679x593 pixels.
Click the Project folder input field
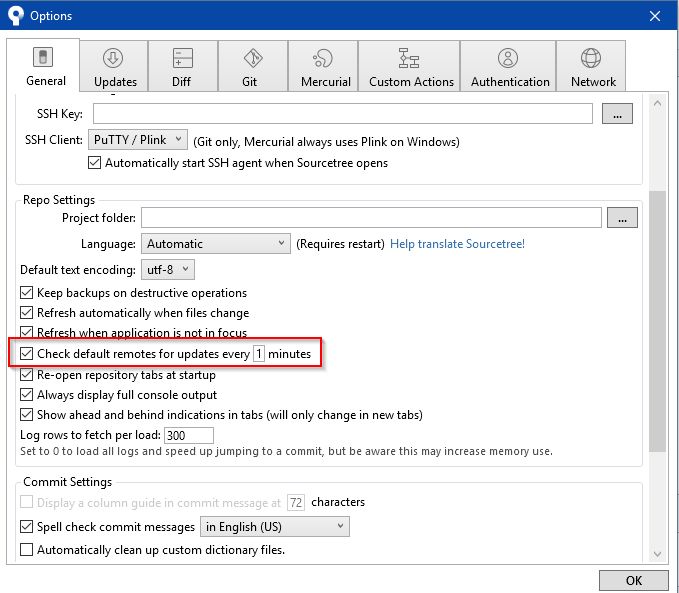click(x=371, y=217)
